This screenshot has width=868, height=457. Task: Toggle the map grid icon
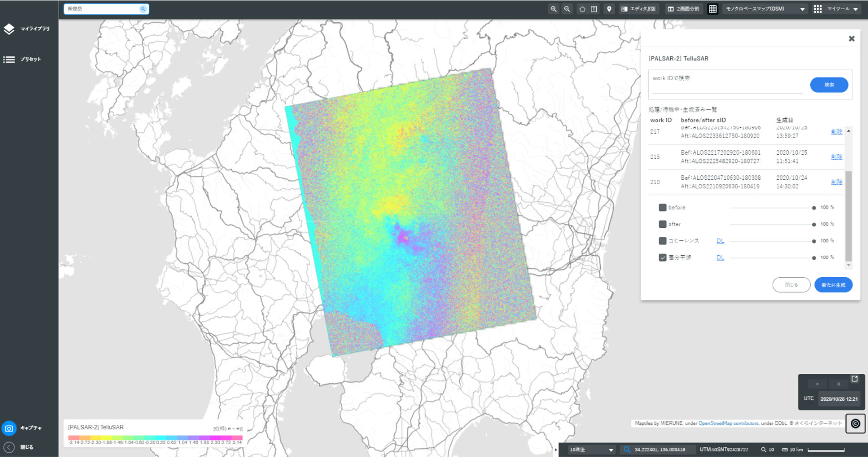click(x=713, y=9)
